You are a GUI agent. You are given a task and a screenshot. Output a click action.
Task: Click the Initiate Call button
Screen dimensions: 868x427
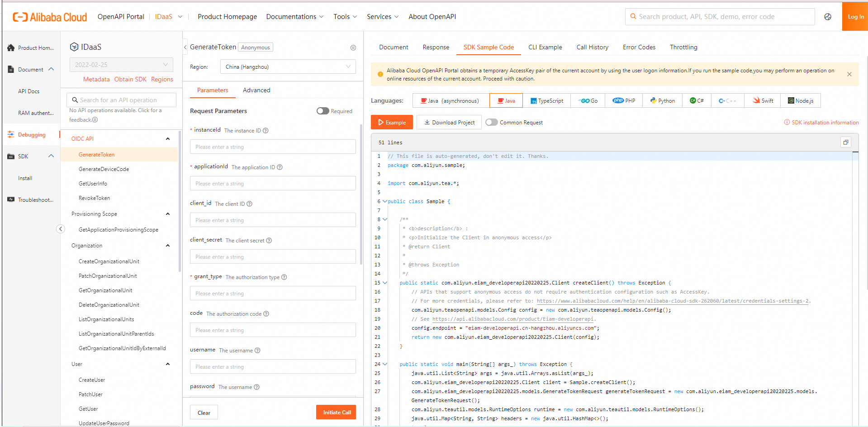point(337,412)
